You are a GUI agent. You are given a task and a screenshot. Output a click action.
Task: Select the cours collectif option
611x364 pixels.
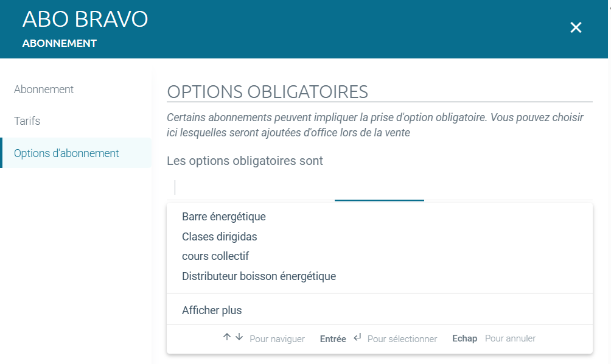coord(215,256)
